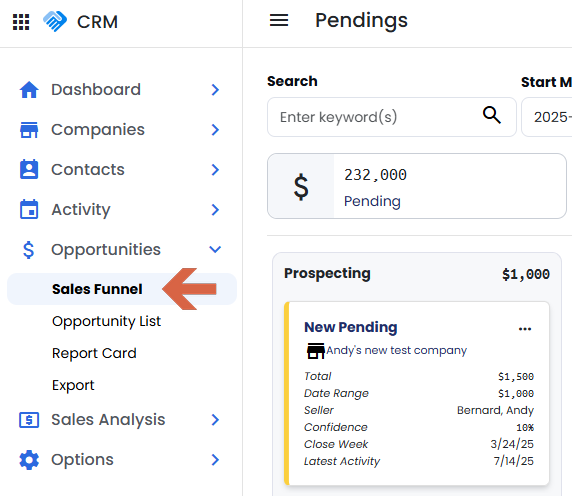Collapse the Opportunities section chevron
This screenshot has height=496, width=572.
(215, 249)
